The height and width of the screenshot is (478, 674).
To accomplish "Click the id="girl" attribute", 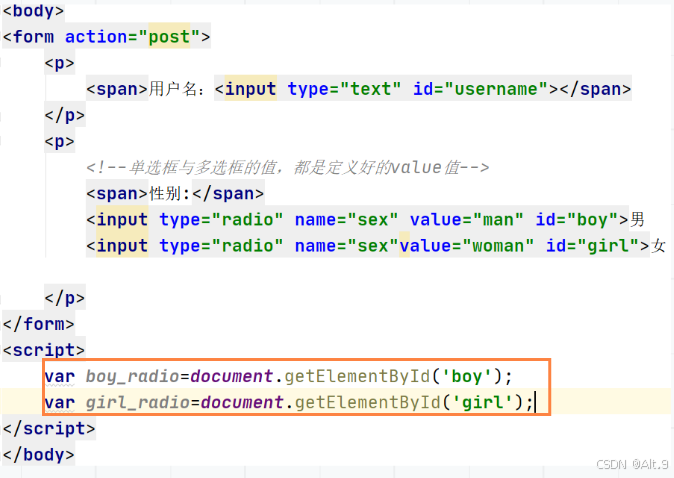I will 592,246.
